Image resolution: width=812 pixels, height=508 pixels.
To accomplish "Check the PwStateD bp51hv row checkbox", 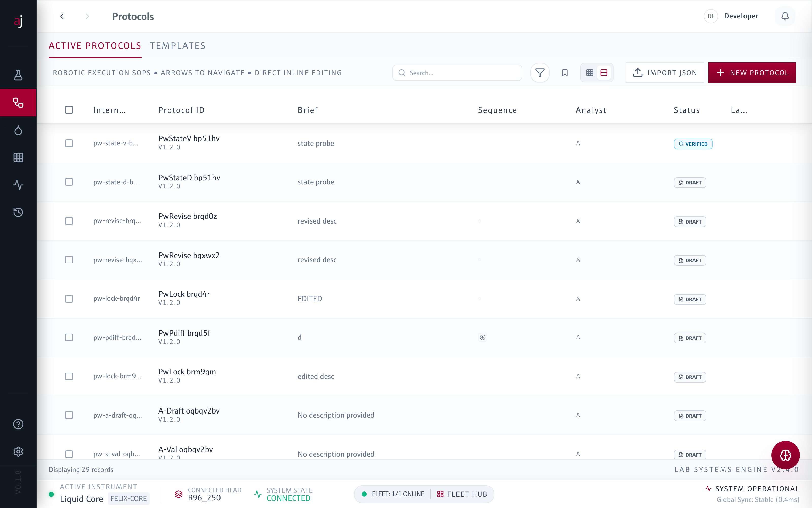I will point(69,182).
